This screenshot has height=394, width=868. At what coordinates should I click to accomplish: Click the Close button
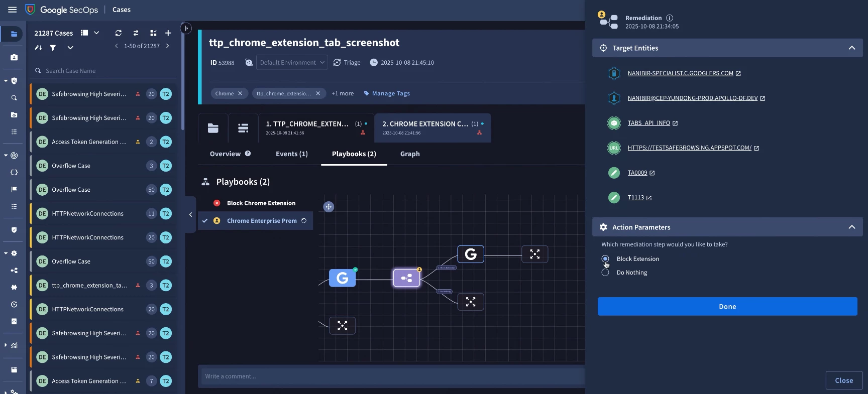point(844,380)
